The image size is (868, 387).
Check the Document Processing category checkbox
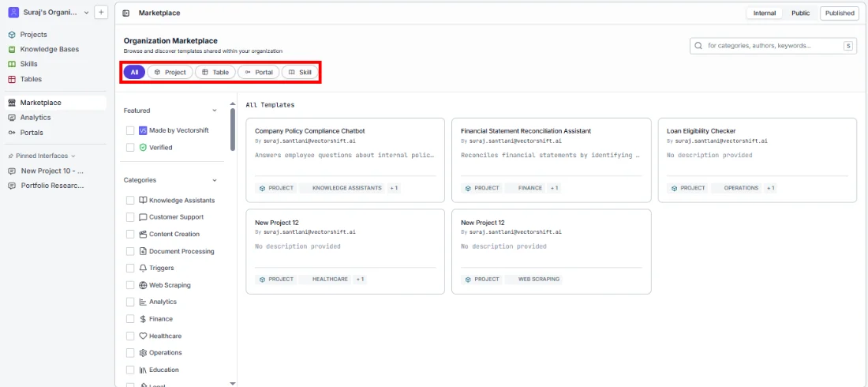pyautogui.click(x=130, y=251)
